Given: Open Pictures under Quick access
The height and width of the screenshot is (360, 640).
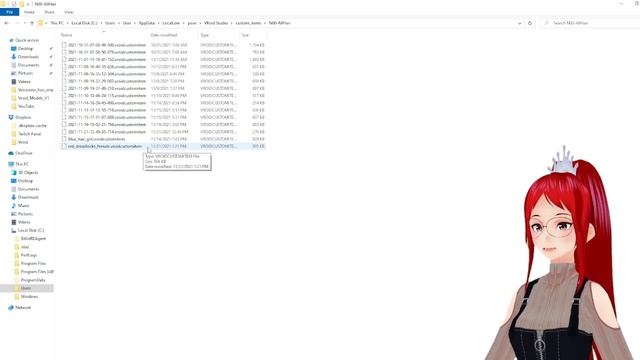Looking at the screenshot, I should tap(25, 73).
